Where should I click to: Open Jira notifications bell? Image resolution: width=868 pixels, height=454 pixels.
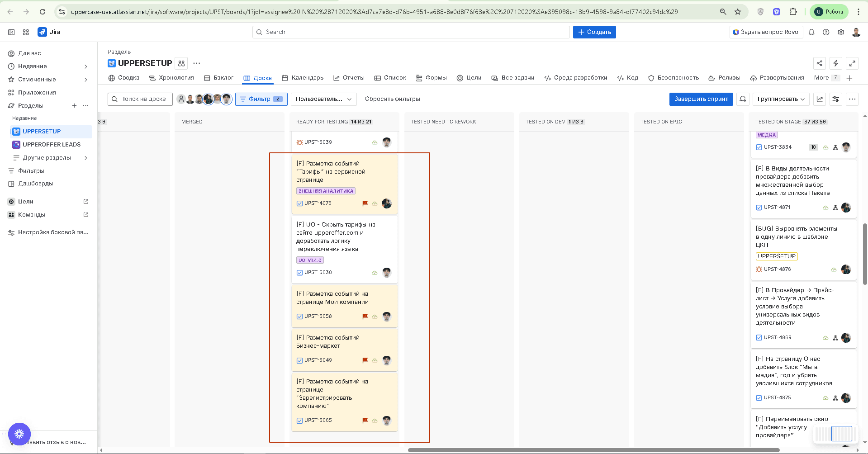811,32
